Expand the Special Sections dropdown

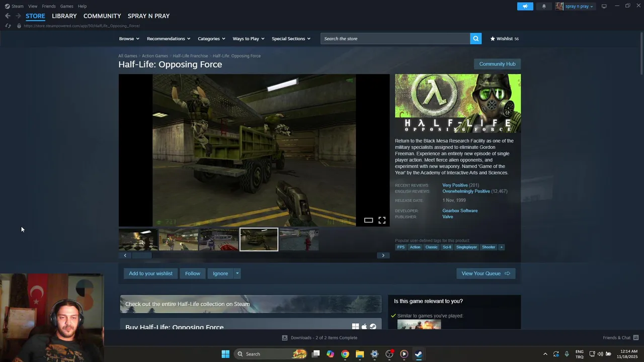click(291, 39)
